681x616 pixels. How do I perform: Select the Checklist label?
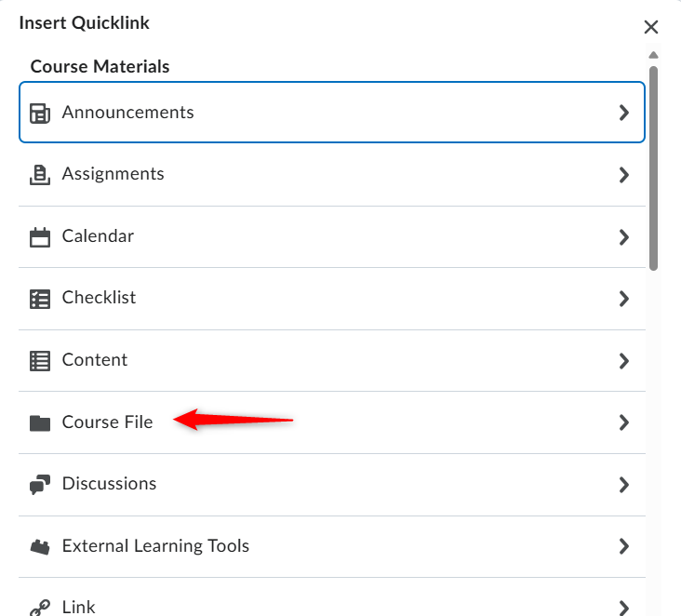(x=99, y=298)
